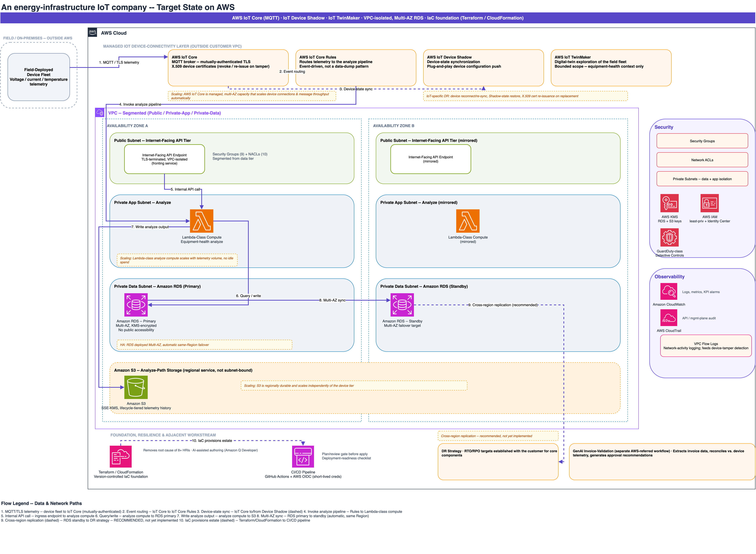756x554 pixels.
Task: Select the VPC Flow Logs box
Action: point(706,346)
